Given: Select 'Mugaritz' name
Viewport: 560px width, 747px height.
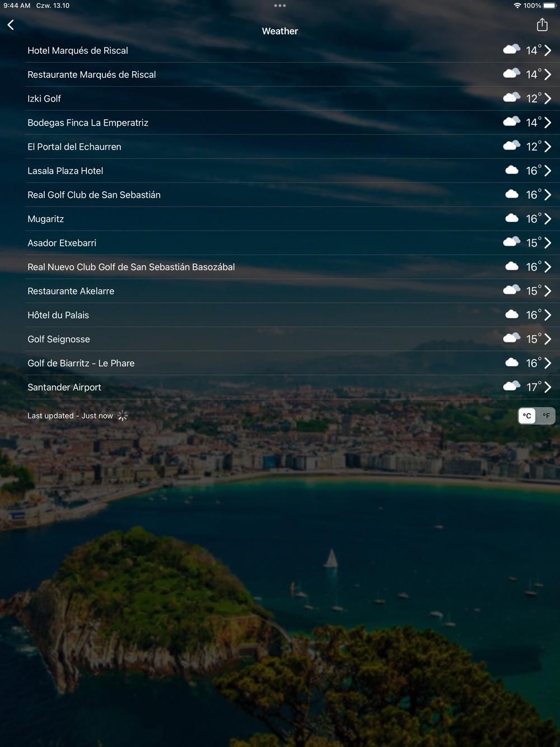Looking at the screenshot, I should click(x=46, y=219).
